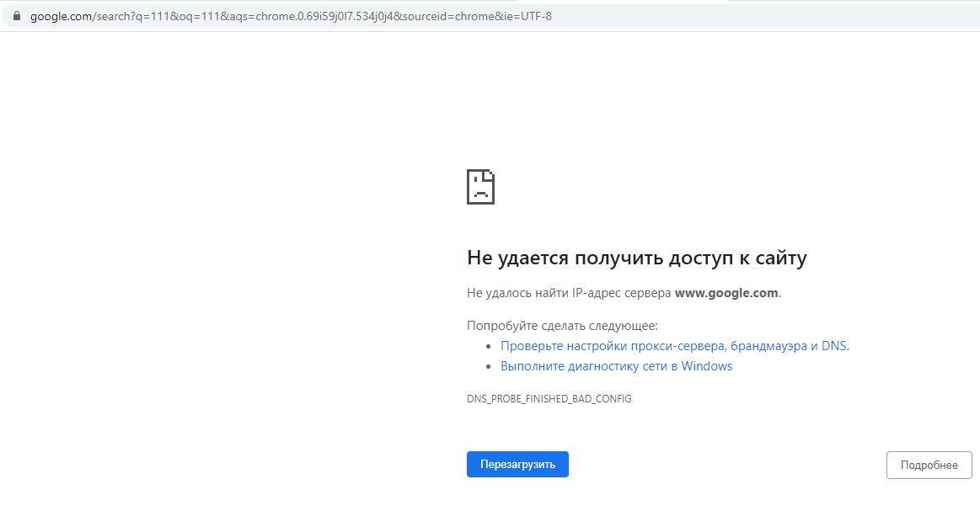Image resolution: width=980 pixels, height=511 pixels.
Task: Click the heading Не удается получить доступ к сайту
Action: click(x=637, y=258)
